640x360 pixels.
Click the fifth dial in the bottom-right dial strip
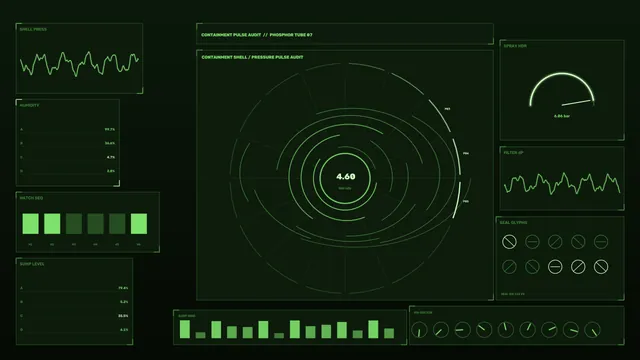click(x=506, y=330)
